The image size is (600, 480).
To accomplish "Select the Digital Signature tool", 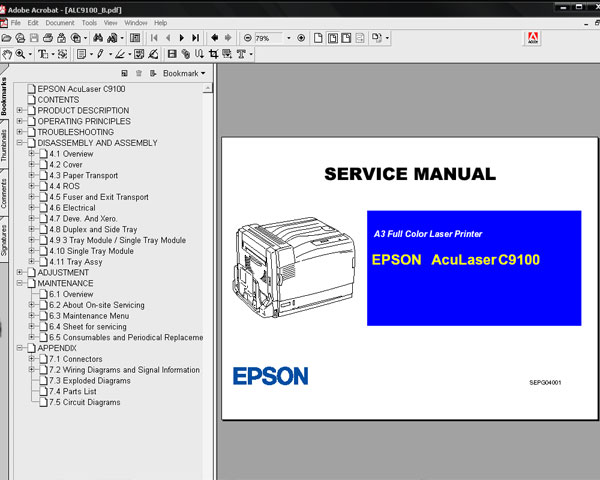I will pyautogui.click(x=153, y=54).
